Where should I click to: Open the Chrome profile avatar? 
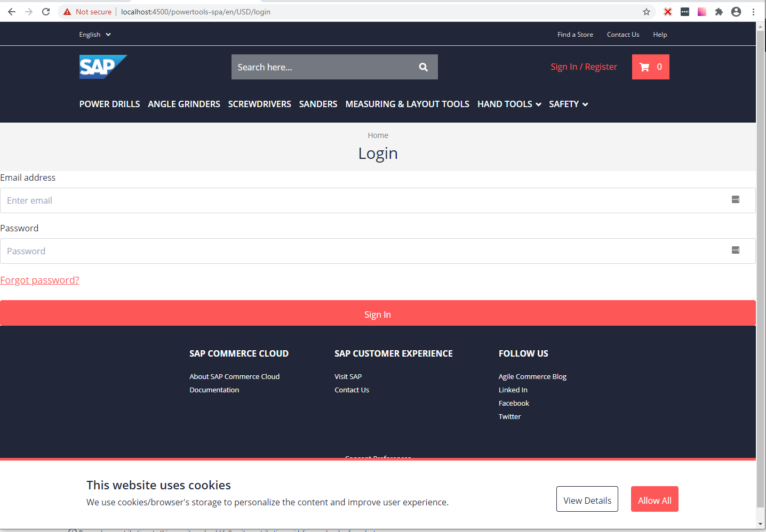tap(736, 12)
